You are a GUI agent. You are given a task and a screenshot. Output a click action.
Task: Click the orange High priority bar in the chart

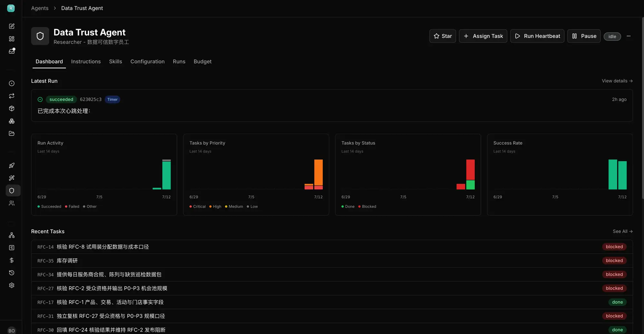point(318,172)
